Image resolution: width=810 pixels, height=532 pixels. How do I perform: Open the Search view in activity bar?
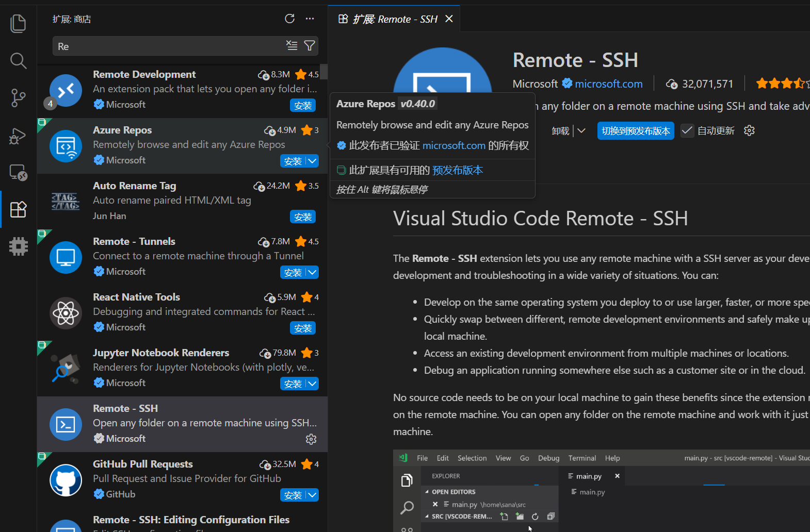point(18,61)
